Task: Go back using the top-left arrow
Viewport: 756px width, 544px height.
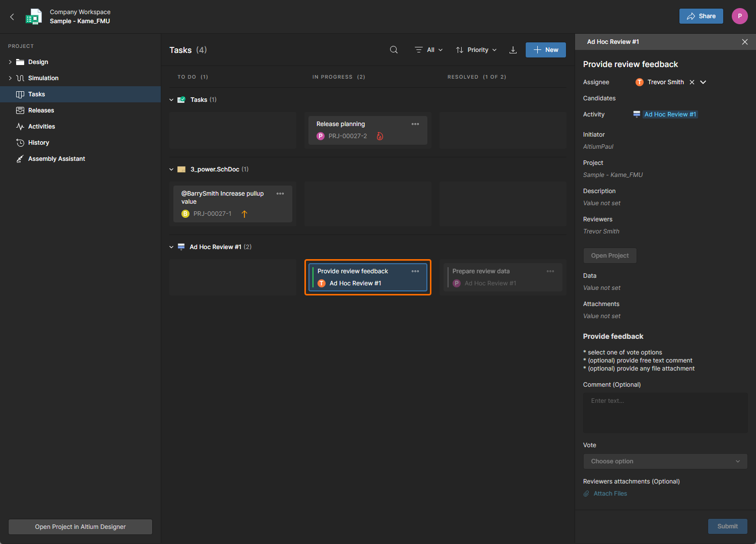Action: click(x=12, y=17)
